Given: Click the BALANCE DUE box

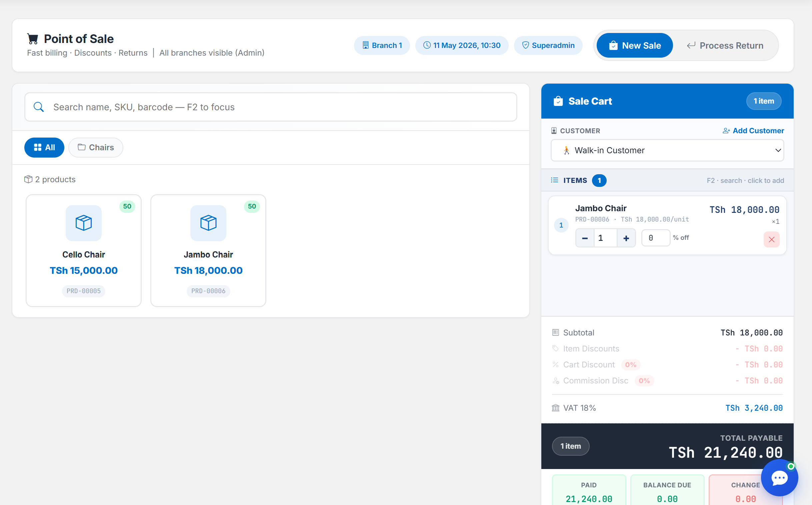Looking at the screenshot, I should point(667,490).
